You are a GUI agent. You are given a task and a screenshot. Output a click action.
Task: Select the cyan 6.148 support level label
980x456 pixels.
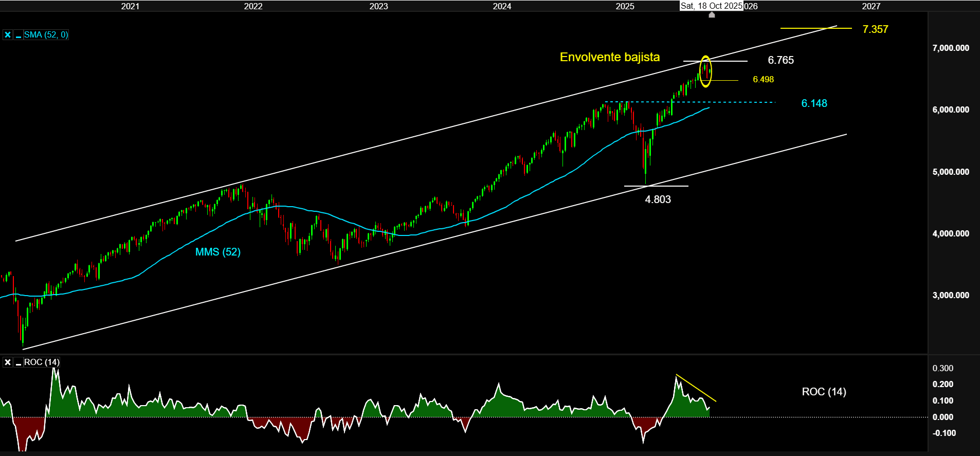814,103
